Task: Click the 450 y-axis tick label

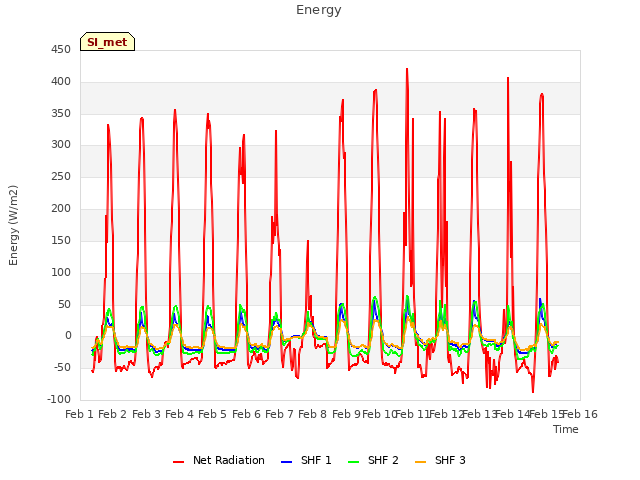Action: coord(61,50)
